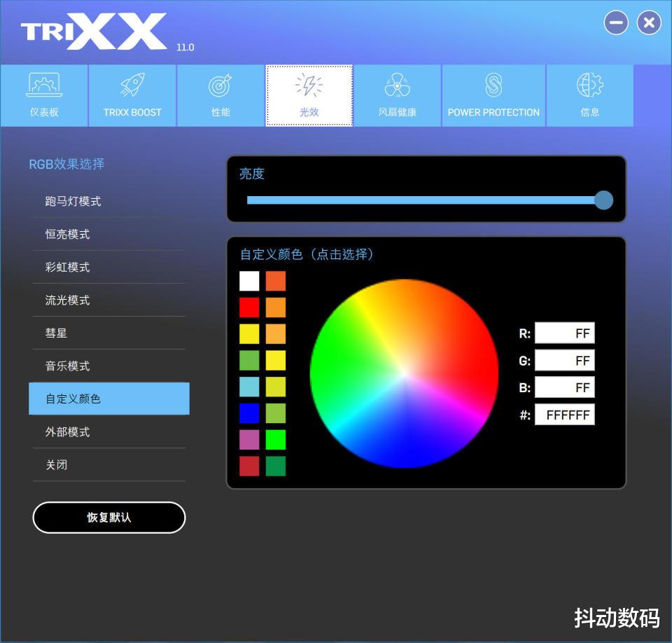Select 外部模式 RGB effect
Viewport: 672px width, 643px height.
[x=109, y=432]
